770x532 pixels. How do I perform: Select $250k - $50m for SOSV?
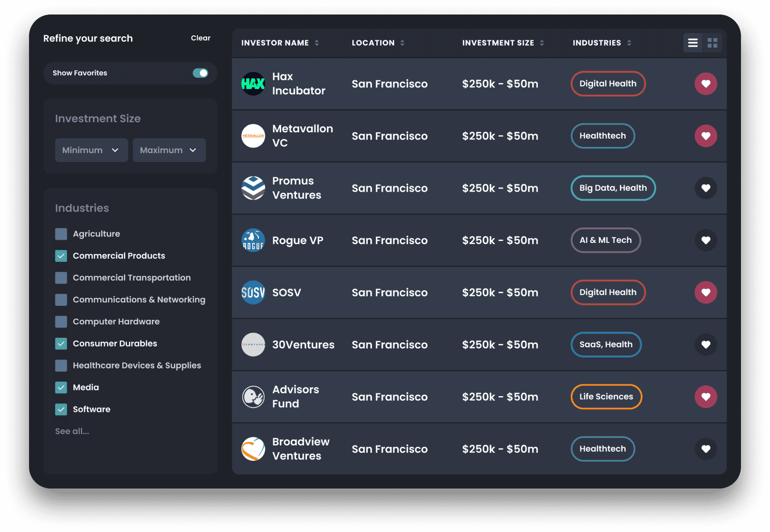click(x=500, y=292)
